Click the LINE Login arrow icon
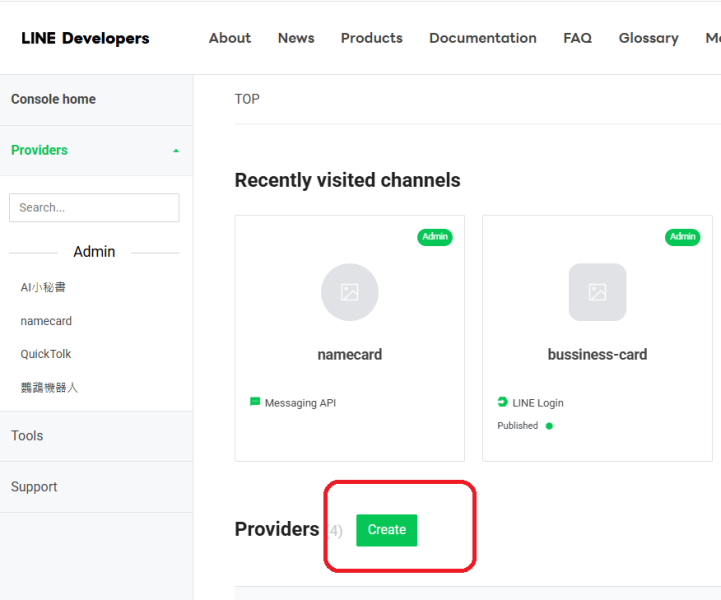Image resolution: width=721 pixels, height=600 pixels. coord(502,402)
